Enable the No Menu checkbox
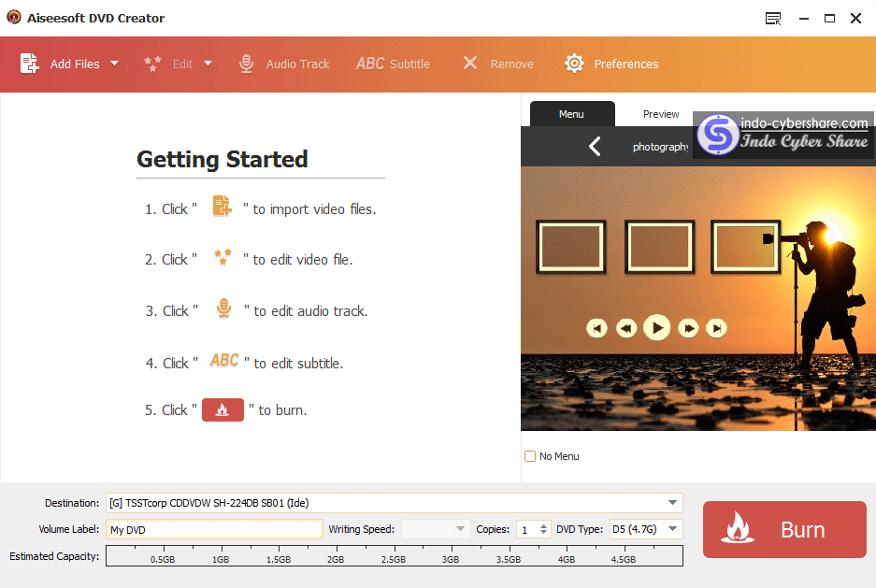Image resolution: width=876 pixels, height=588 pixels. point(530,456)
